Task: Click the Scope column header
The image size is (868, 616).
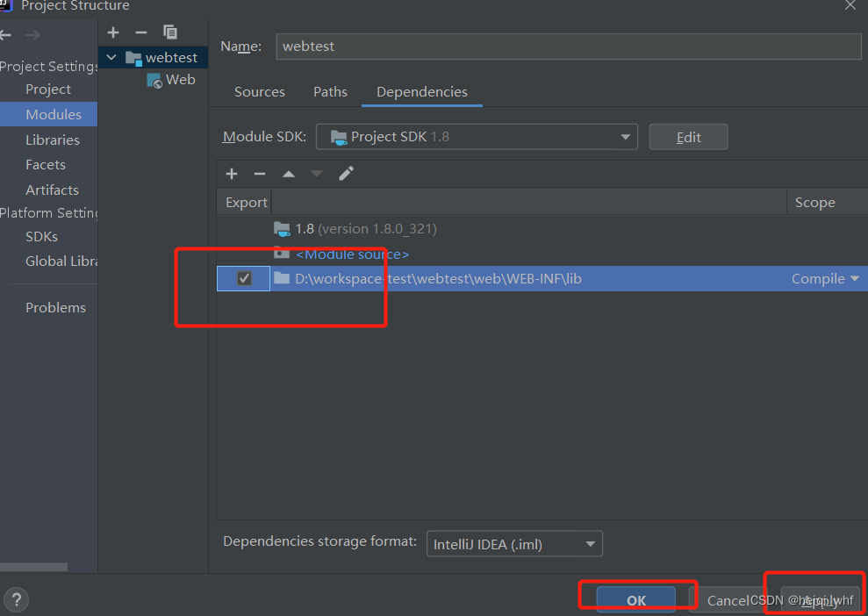Action: coord(814,203)
